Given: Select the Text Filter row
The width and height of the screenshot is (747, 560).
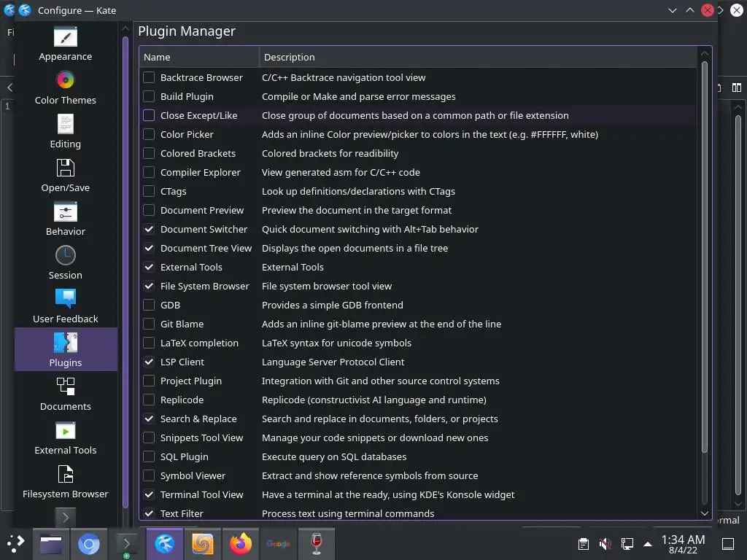Looking at the screenshot, I should click(418, 513).
